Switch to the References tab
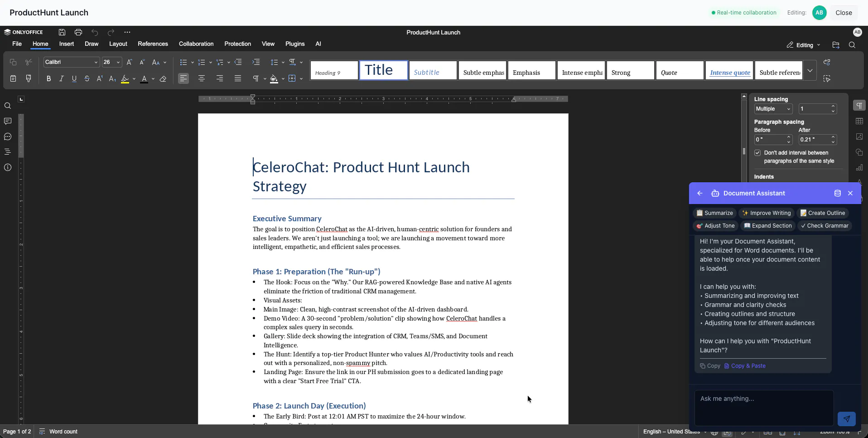Screen dimensions: 868x438 coord(153,44)
